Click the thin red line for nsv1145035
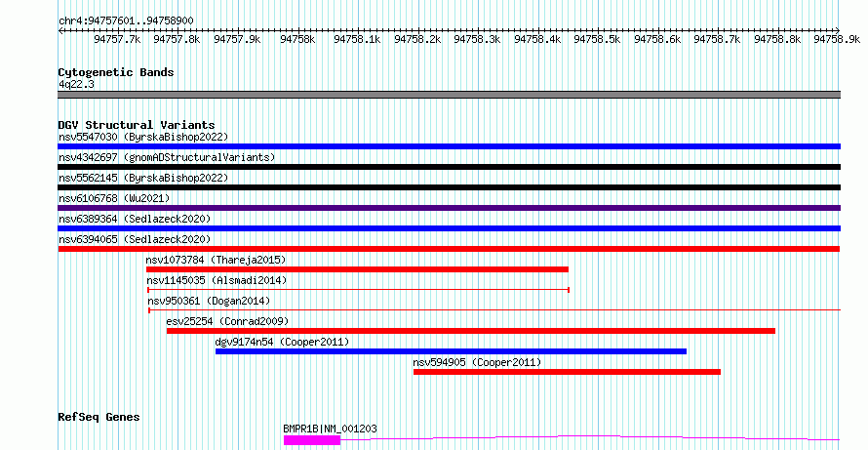This screenshot has height=450, width=868. (358, 290)
